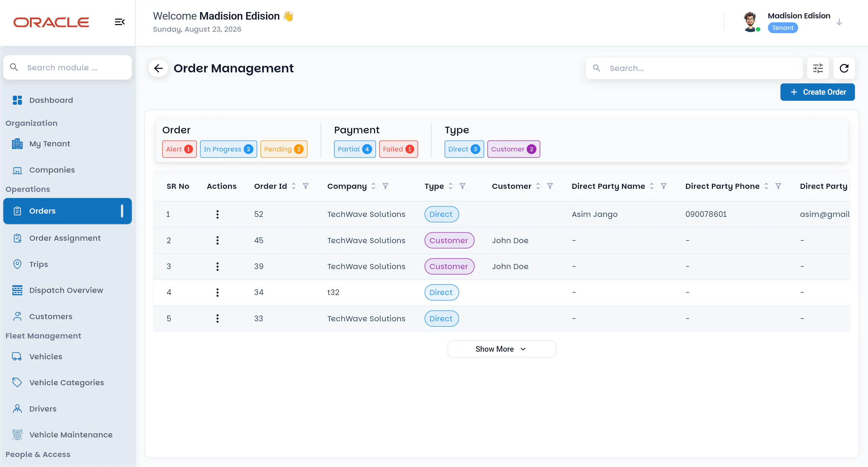Image resolution: width=868 pixels, height=467 pixels.
Task: Click the Customer tag in order 39 row
Action: click(449, 266)
